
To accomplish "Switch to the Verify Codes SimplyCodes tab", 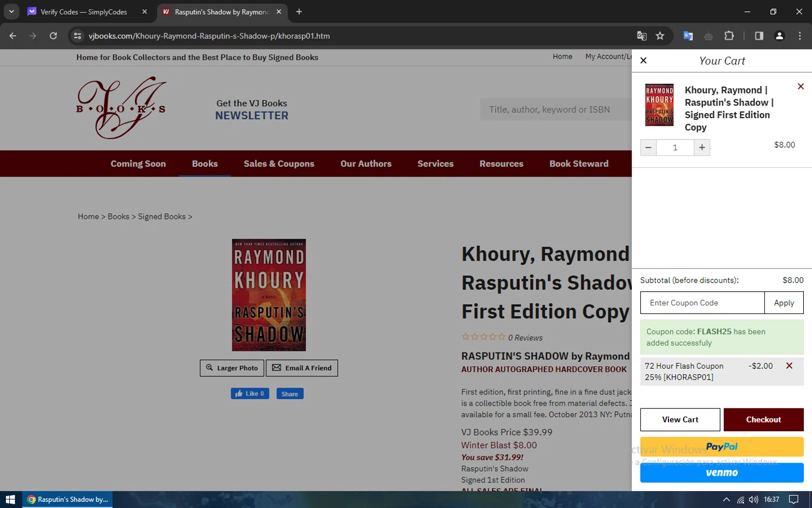I will [83, 12].
